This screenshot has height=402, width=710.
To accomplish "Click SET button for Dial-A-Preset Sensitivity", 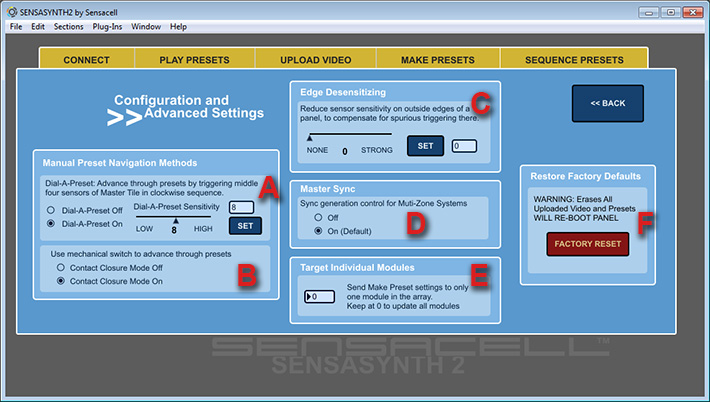I will click(x=245, y=226).
